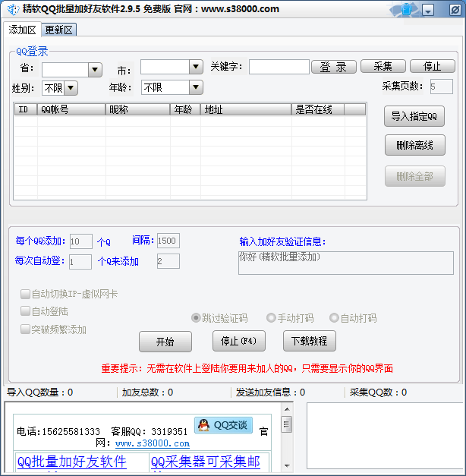Check the 突破频繁添加 option
The width and height of the screenshot is (466, 476).
pos(25,329)
